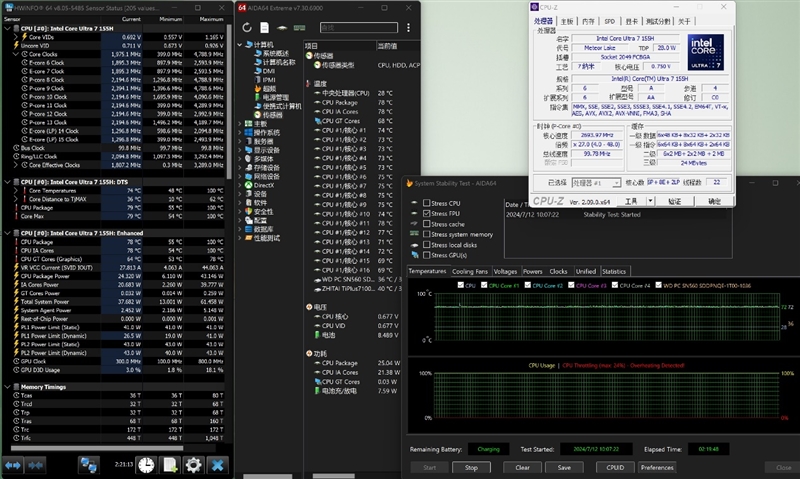This screenshot has height=479, width=800.
Task: Enable the Stress cache checkbox
Action: point(427,224)
